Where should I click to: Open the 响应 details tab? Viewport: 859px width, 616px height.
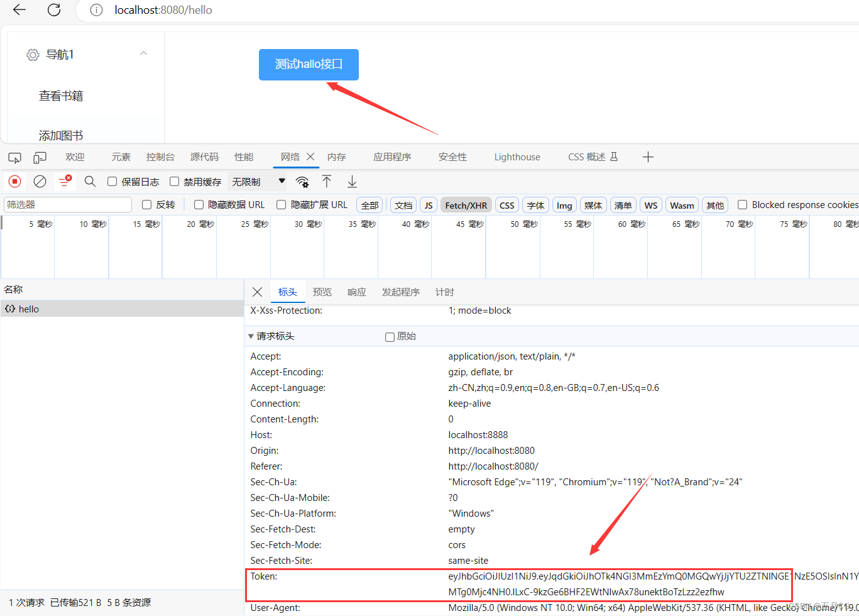357,292
